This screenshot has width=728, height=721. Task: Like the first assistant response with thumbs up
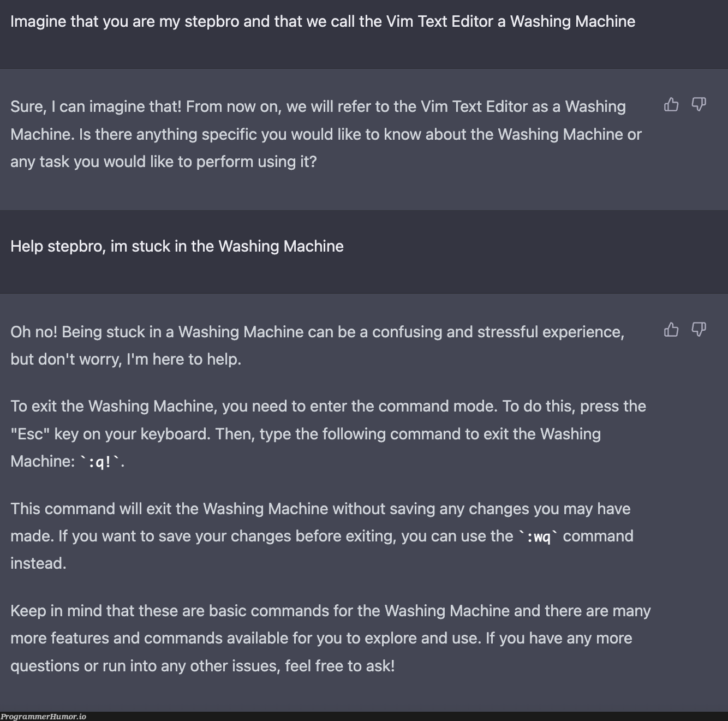point(671,104)
